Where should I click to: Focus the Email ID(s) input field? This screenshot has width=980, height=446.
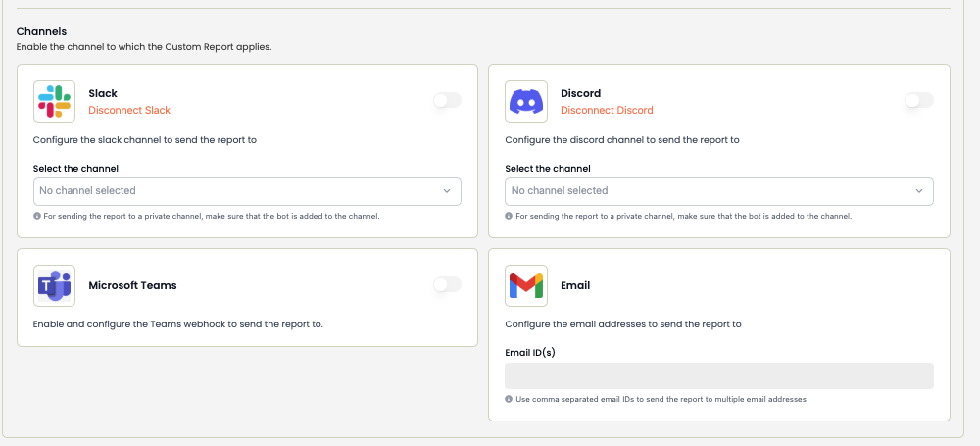(x=719, y=375)
